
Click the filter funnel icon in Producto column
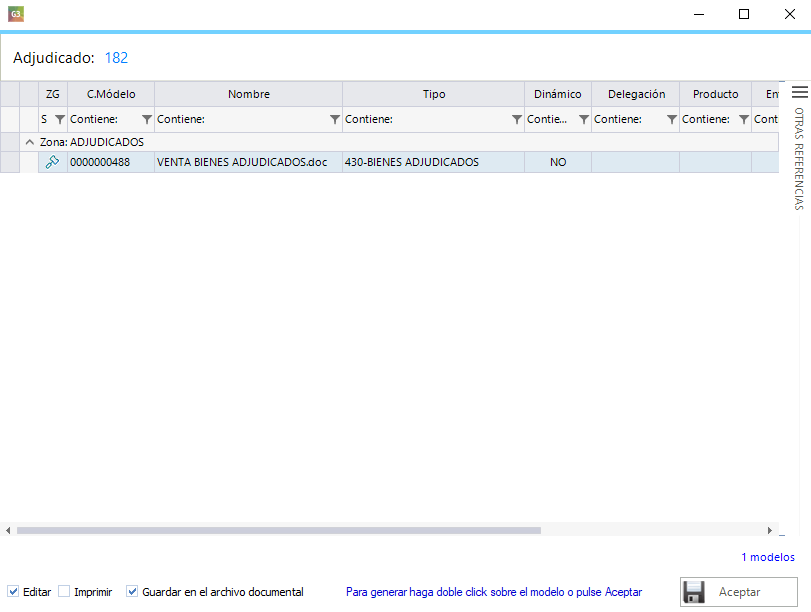pos(744,120)
